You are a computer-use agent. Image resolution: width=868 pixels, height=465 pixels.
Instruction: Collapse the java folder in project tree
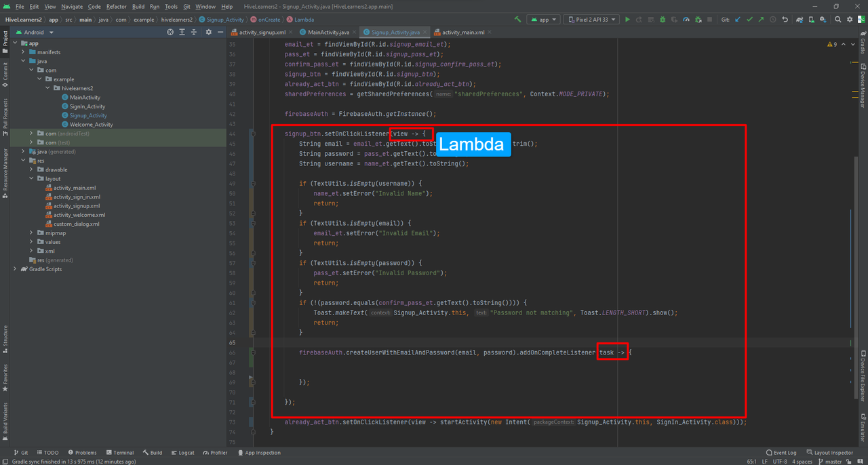(x=23, y=61)
